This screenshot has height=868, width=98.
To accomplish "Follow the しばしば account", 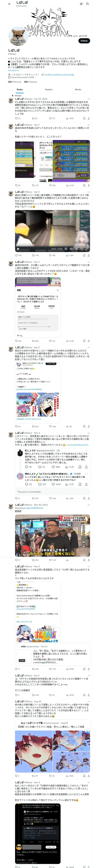I will [84, 41].
